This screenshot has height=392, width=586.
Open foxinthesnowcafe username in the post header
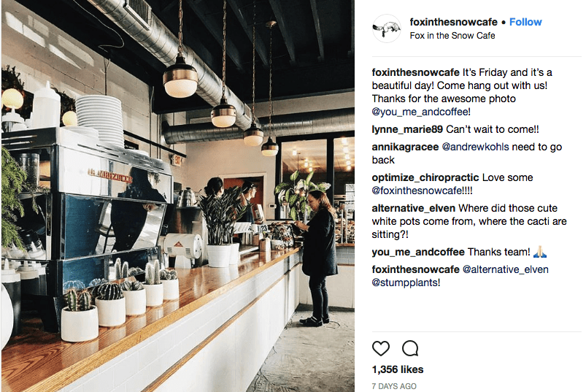point(453,22)
